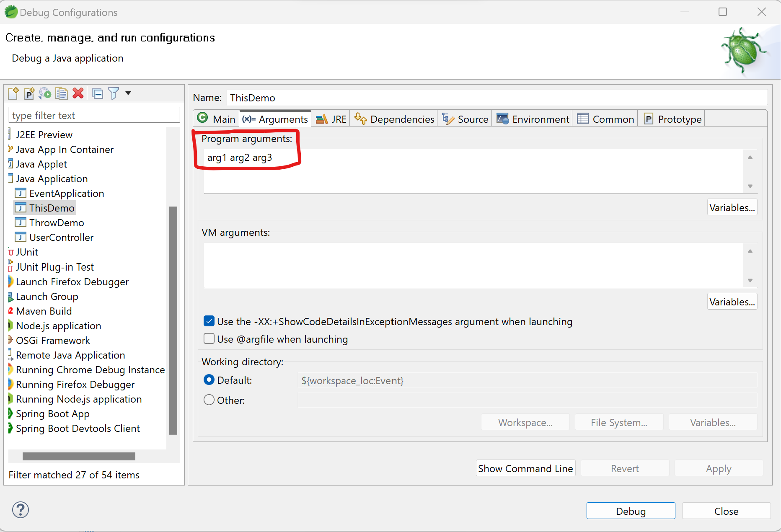Enable Use @argfile when launching
Viewport: 781px width, 532px height.
click(209, 338)
